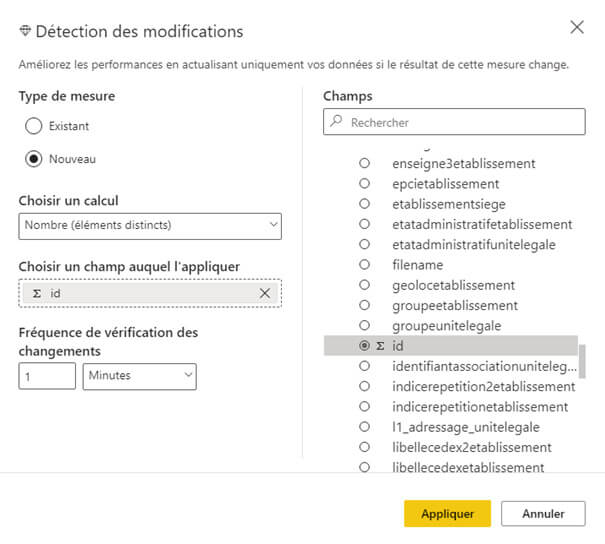Choose the groupeetablissement field radio
Screen dimensions: 605x544
(x=364, y=305)
